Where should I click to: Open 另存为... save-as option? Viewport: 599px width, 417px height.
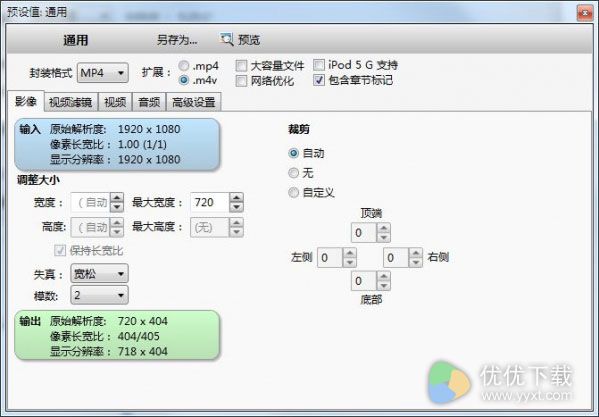point(177,40)
